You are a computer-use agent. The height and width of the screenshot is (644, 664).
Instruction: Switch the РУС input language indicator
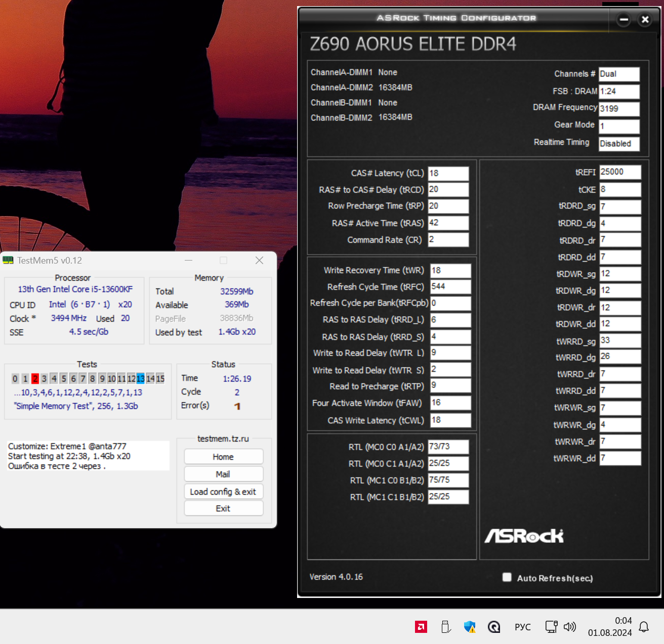tap(523, 627)
